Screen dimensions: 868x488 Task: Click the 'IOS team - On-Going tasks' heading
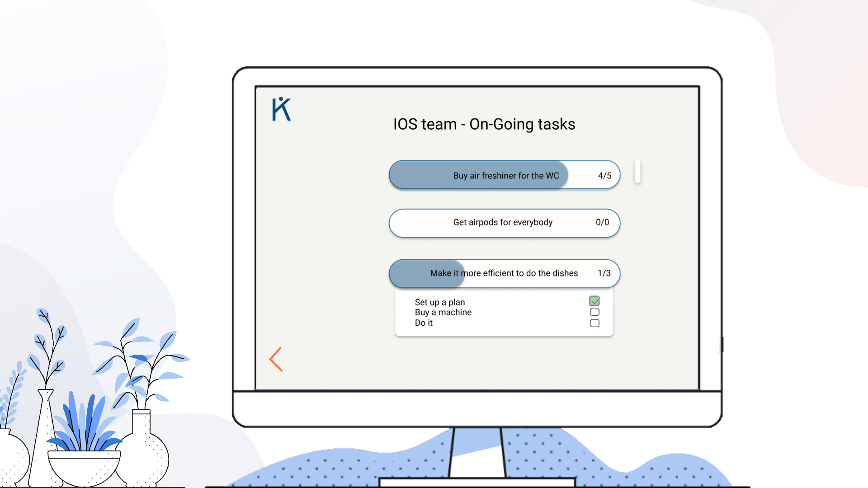(484, 124)
